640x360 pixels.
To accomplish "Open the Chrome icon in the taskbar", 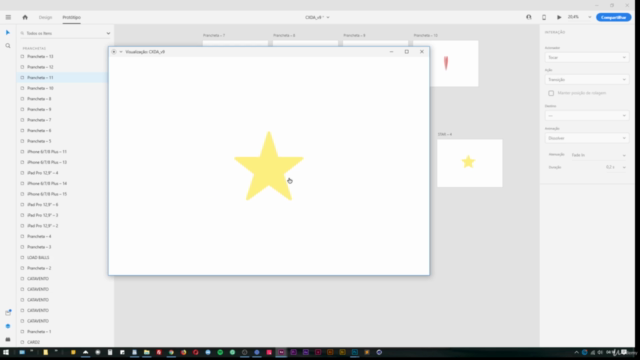I will coord(171,352).
